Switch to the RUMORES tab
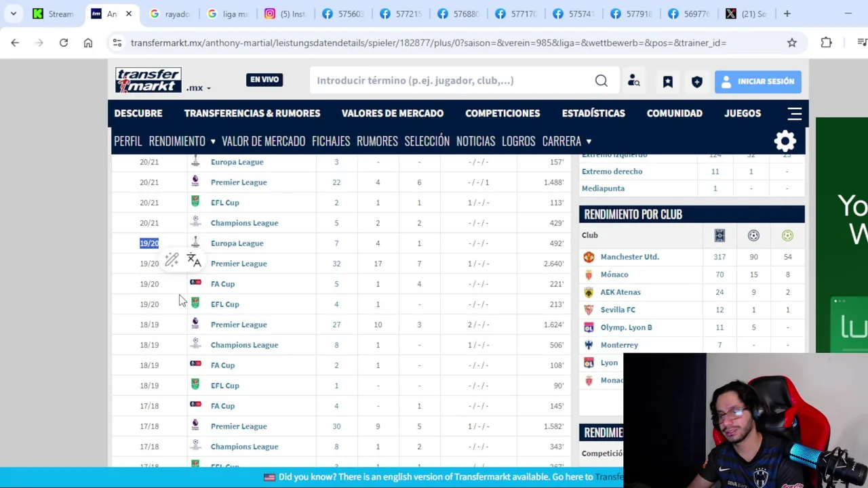Screen dimensions: 868x488 click(x=377, y=141)
